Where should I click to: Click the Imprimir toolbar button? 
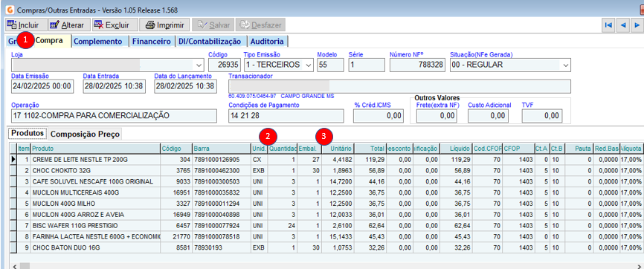164,25
